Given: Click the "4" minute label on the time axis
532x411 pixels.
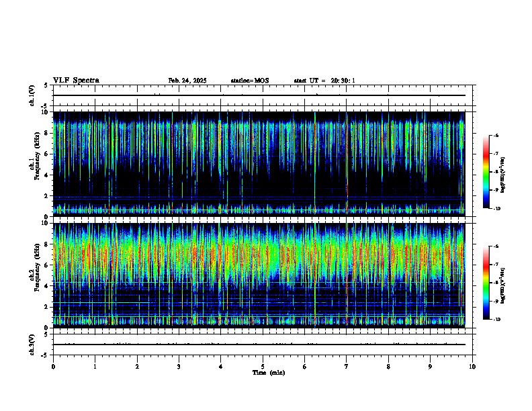Looking at the screenshot, I should pos(221,367).
